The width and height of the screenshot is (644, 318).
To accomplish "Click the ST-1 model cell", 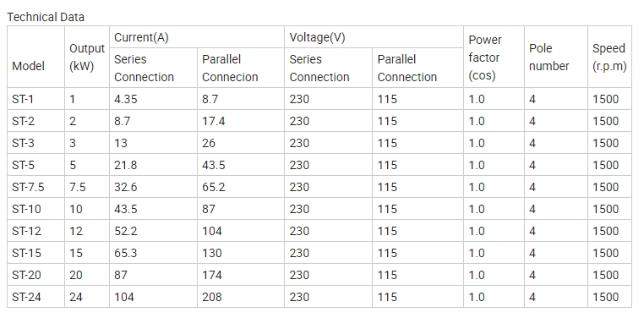I will 35,99.
